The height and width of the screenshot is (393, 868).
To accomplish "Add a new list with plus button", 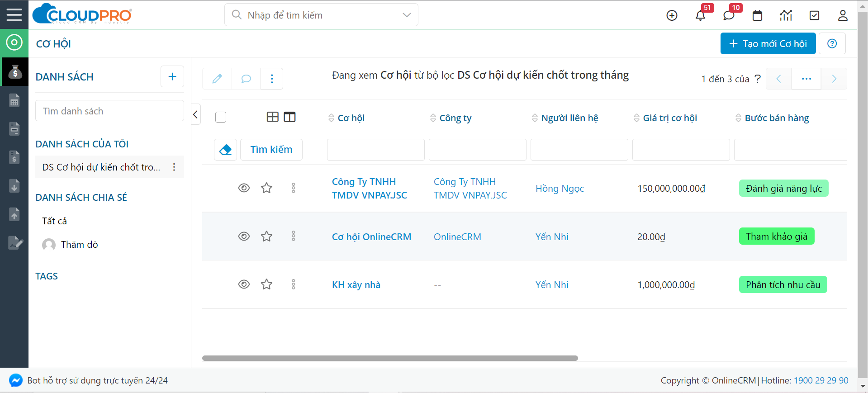I will 172,76.
